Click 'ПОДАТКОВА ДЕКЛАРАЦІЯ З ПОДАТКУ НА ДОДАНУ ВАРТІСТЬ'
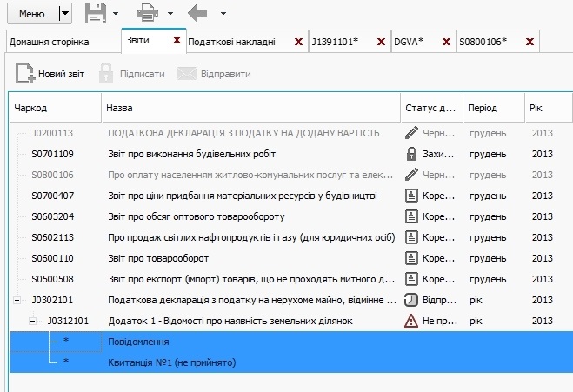 243,133
